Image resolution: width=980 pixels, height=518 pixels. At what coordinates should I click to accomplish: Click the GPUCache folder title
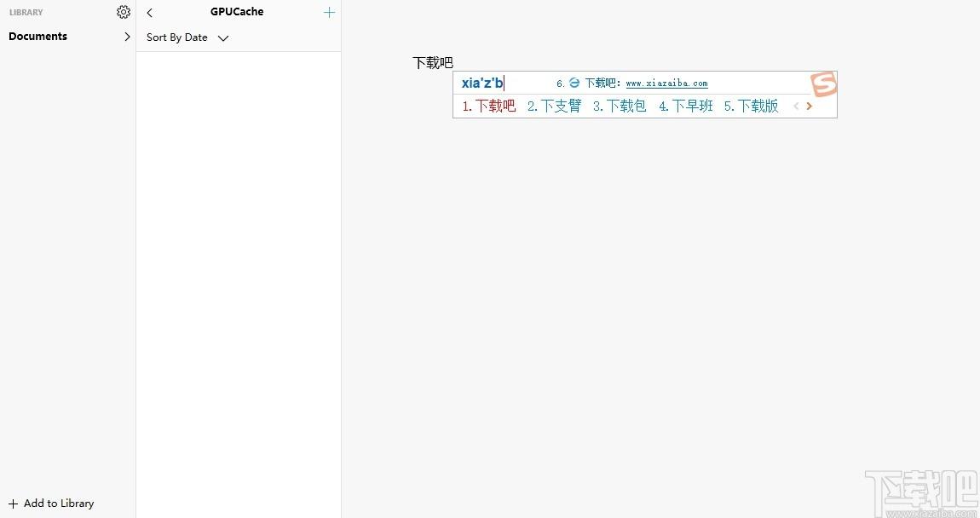tap(237, 12)
